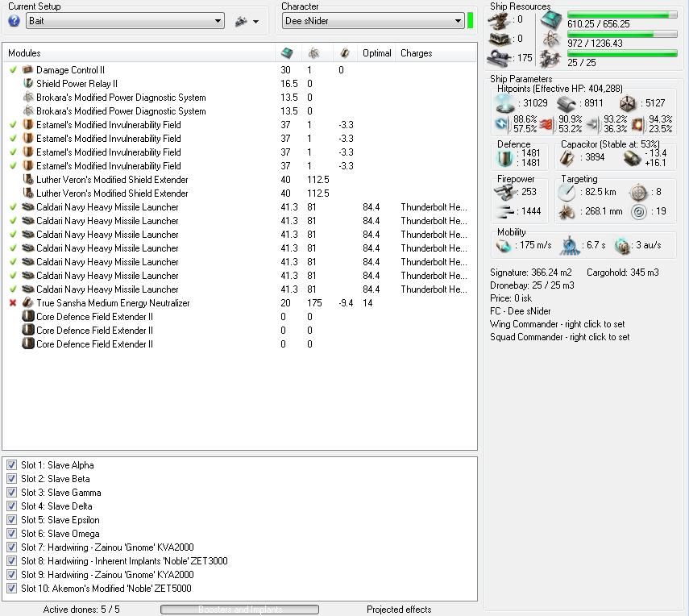Click the explosive resistance icon beside 94.3%
This screenshot has width=689, height=616.
(x=638, y=124)
